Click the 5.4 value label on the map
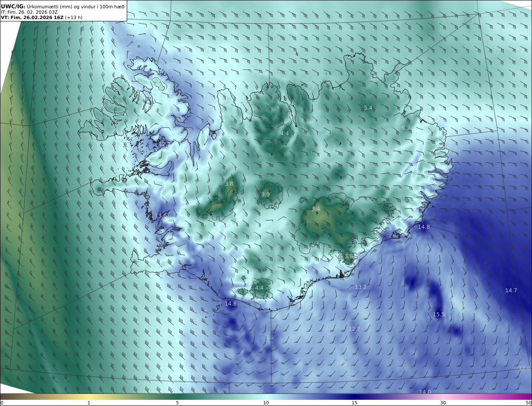Image resolution: width=532 pixels, height=406 pixels. [x=368, y=108]
